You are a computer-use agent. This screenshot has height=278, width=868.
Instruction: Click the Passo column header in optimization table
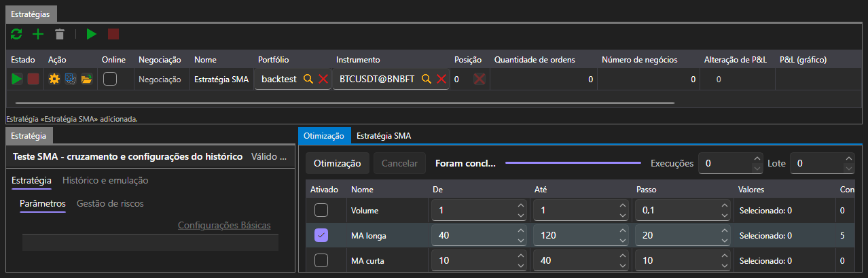[x=647, y=189]
